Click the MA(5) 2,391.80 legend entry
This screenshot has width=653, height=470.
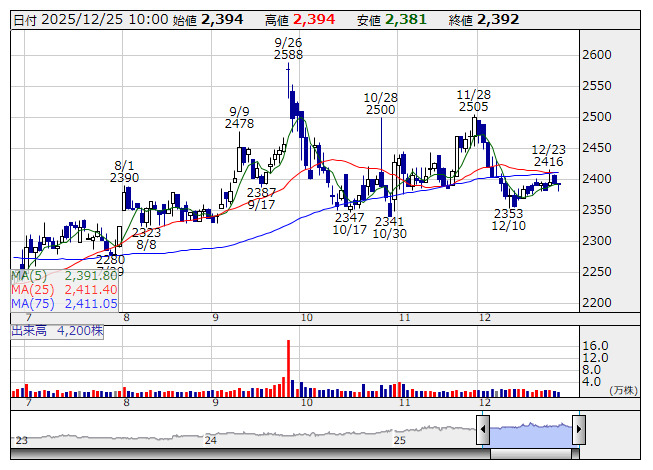pos(65,276)
